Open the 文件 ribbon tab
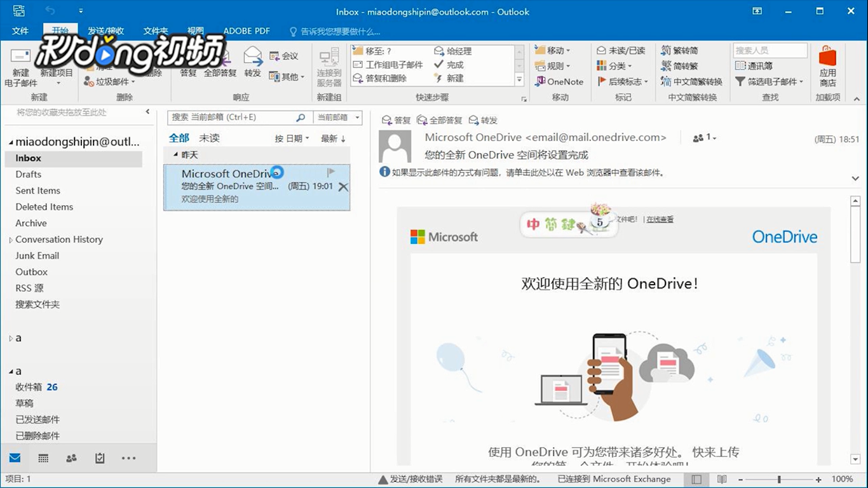Screen dimensions: 868x488 point(20,31)
